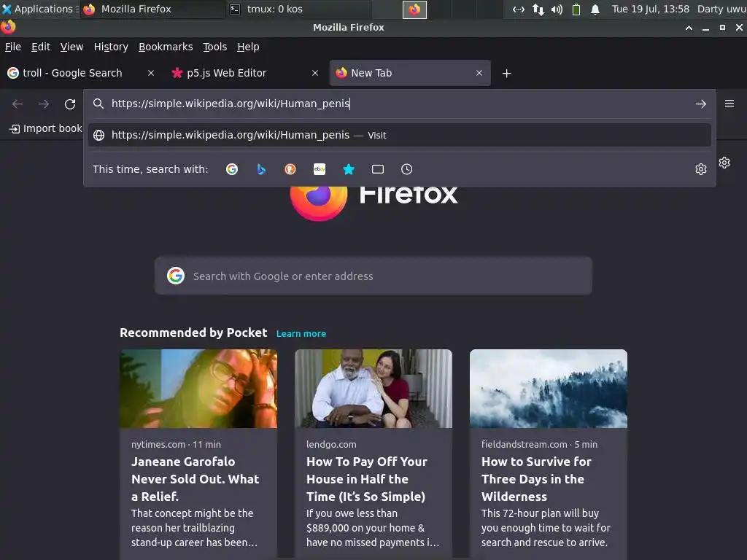Search this time with Google icon
747x560 pixels.
point(232,169)
